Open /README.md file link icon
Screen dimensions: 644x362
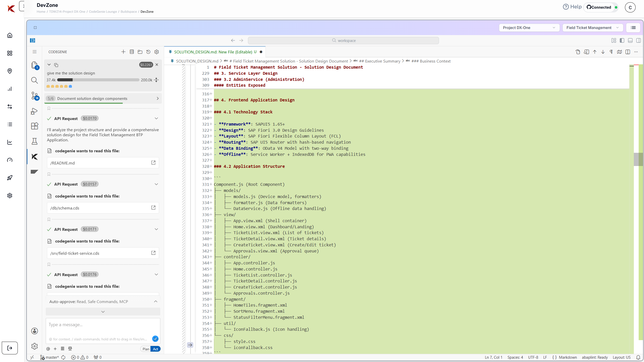[x=153, y=163]
